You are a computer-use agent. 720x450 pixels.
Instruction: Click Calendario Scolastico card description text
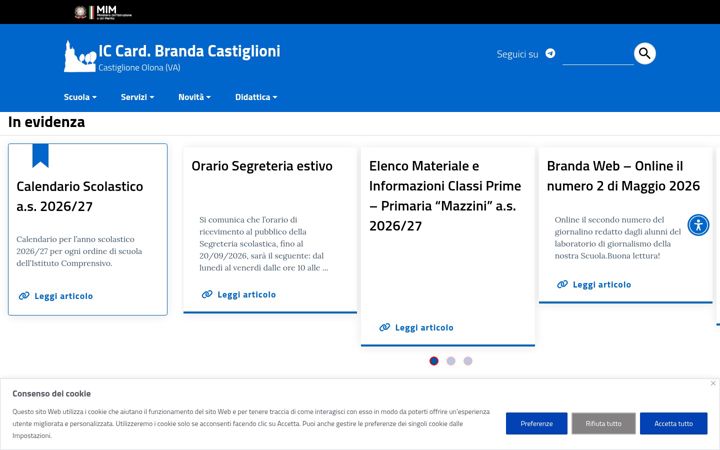click(79, 251)
